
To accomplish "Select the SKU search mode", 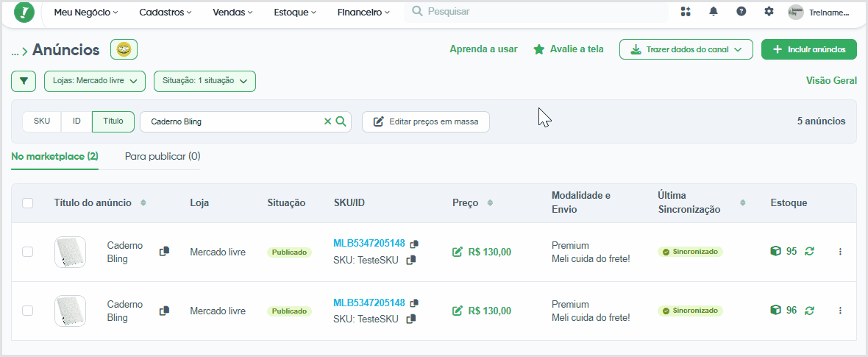I will click(41, 121).
